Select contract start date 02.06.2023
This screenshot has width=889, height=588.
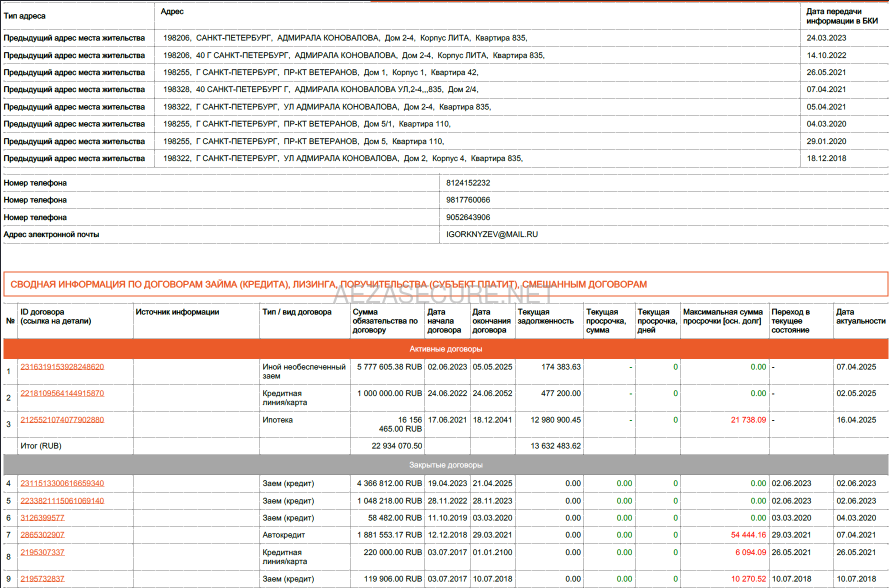point(447,367)
